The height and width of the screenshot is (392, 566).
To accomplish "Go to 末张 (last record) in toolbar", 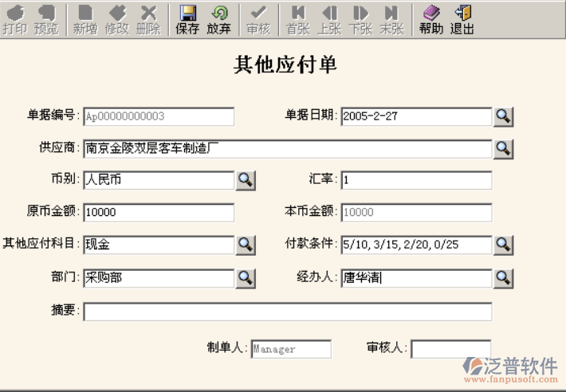I will point(391,20).
